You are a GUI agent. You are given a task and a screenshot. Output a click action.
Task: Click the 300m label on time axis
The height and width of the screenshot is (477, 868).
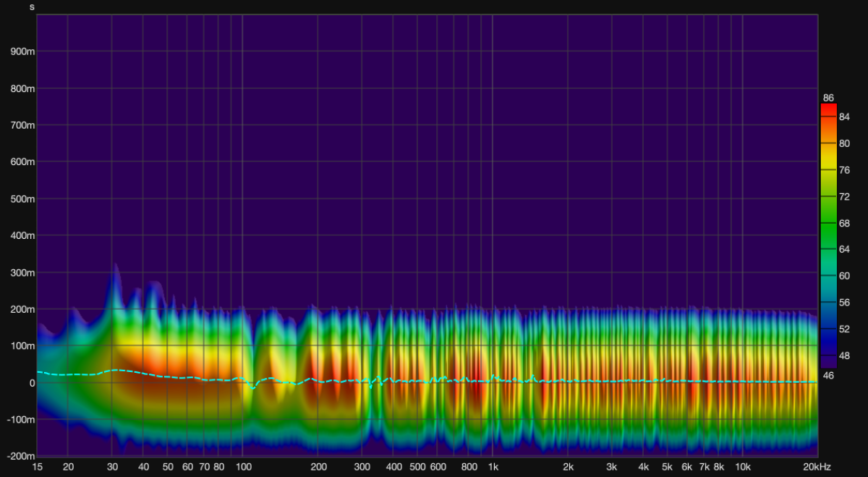(x=22, y=273)
